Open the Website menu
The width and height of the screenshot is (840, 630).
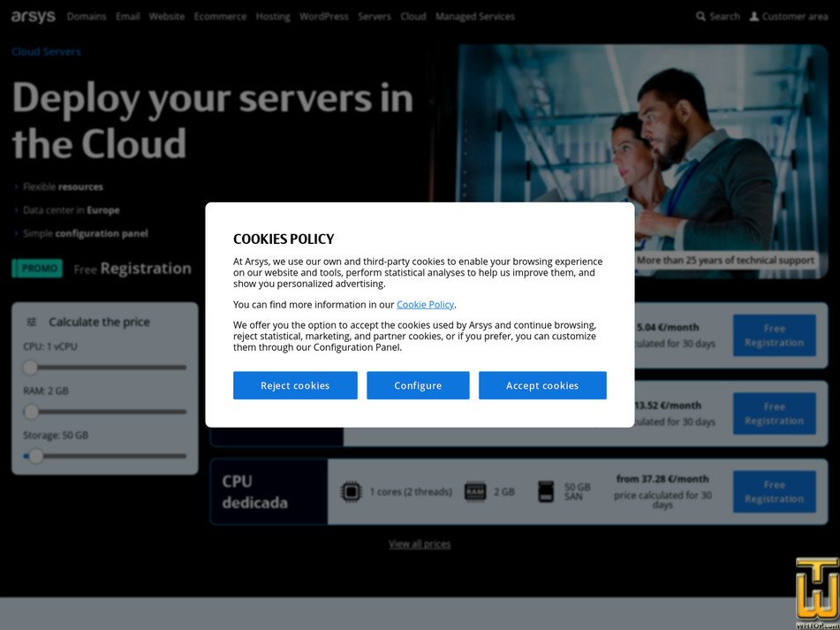click(x=167, y=17)
